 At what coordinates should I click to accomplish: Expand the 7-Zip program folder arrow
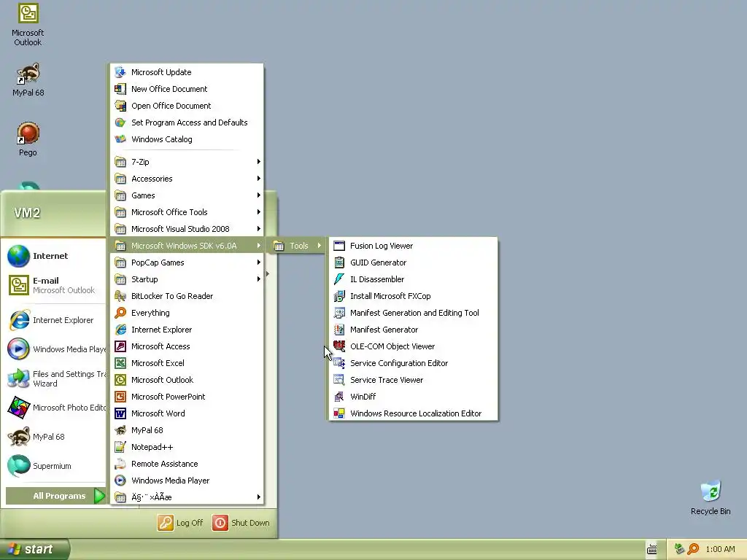259,162
